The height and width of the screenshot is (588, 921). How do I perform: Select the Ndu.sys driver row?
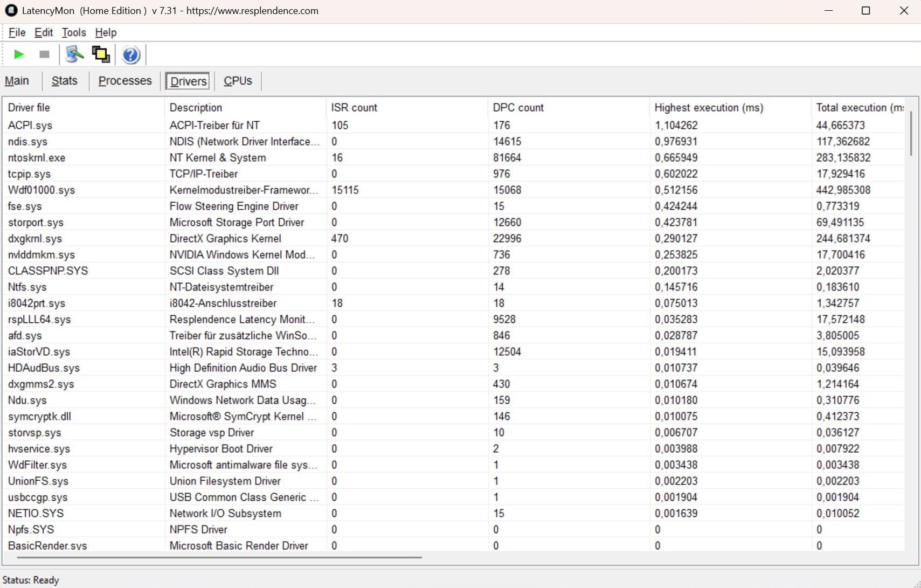(x=454, y=400)
